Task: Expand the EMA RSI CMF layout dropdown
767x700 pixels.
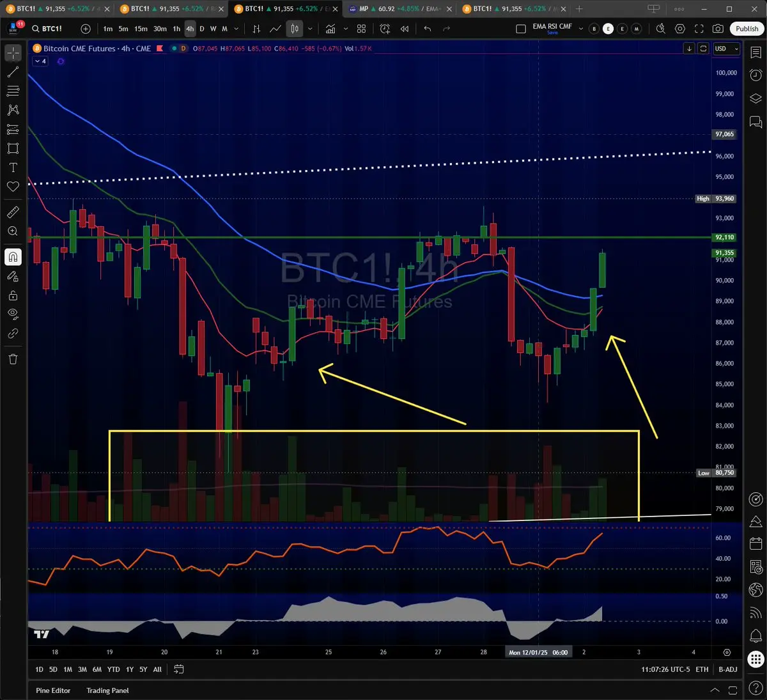Action: 581,29
